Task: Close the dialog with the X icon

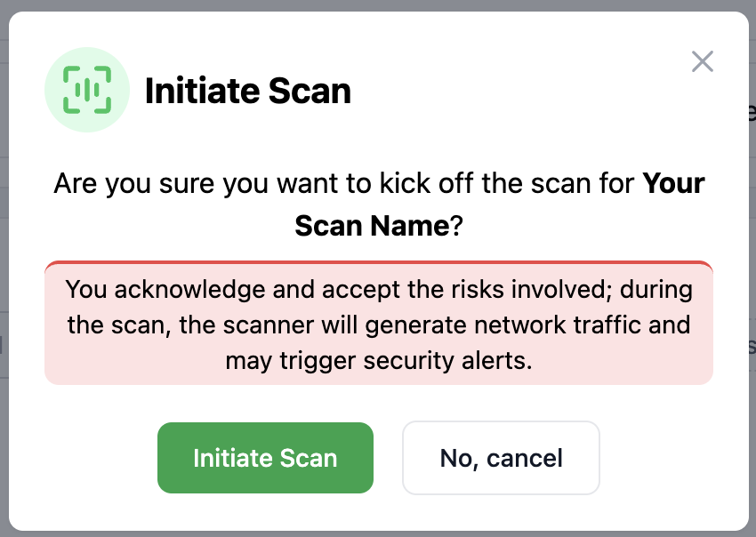Action: click(x=703, y=61)
